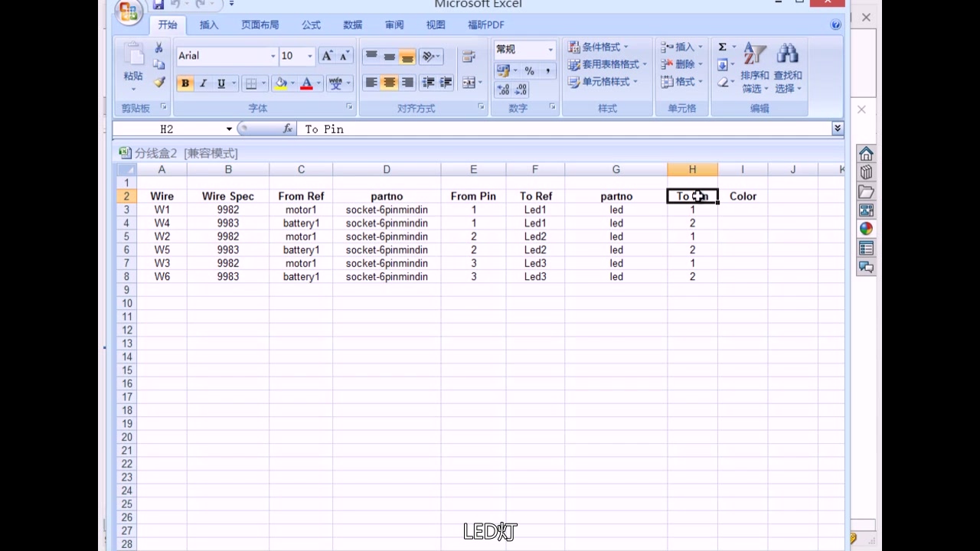The width and height of the screenshot is (980, 551).
Task: Switch to the 公式 ribbon tab
Action: (x=312, y=24)
